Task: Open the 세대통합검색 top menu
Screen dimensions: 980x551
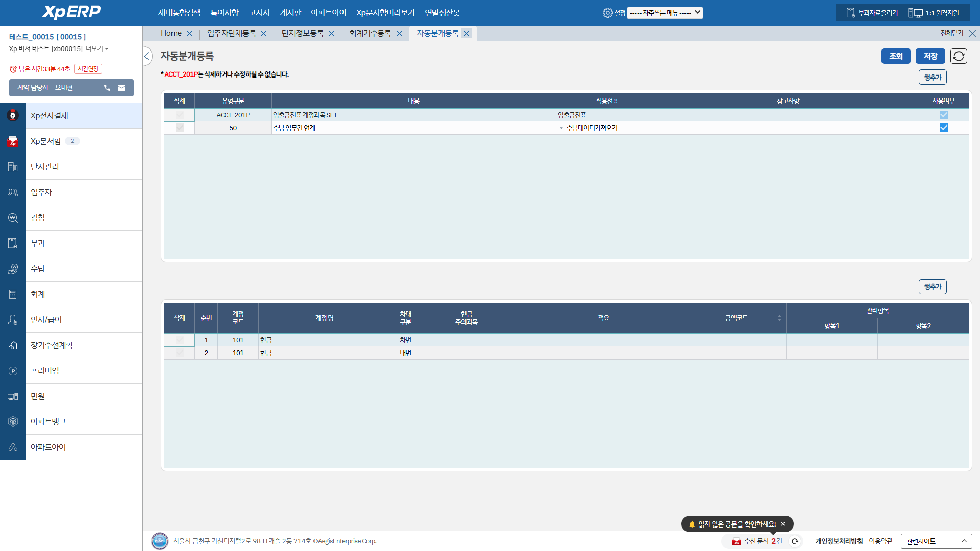Action: tap(179, 13)
